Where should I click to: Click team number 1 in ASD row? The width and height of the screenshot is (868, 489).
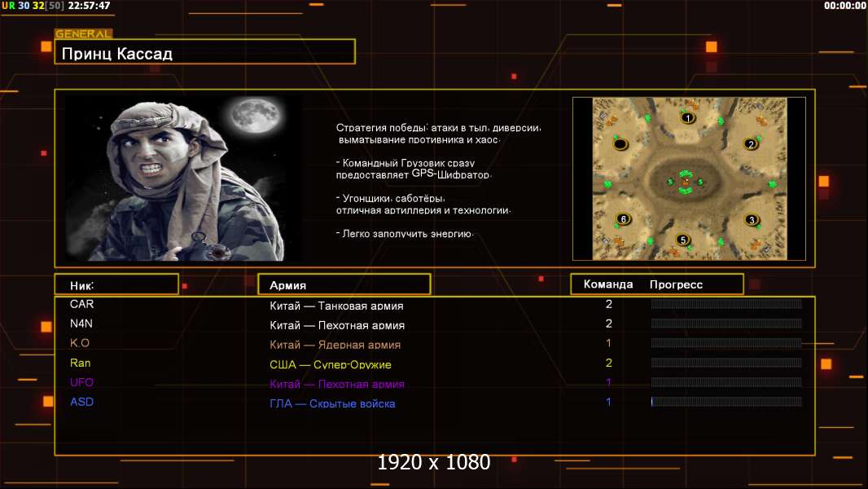point(608,402)
